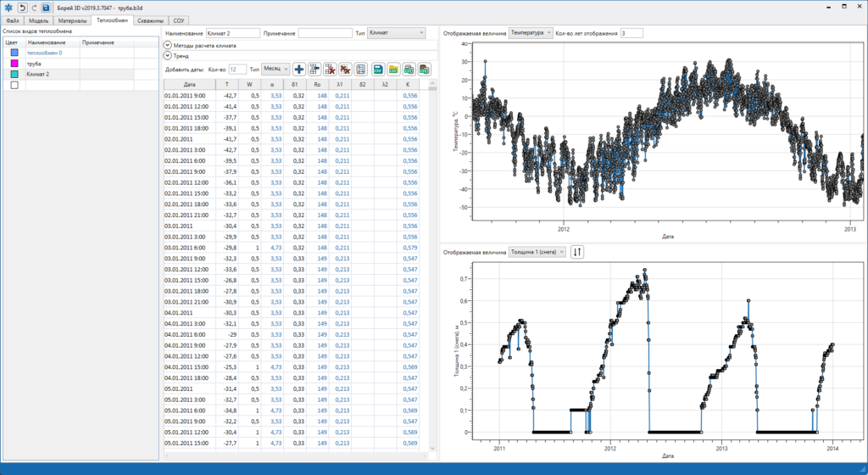The height and width of the screenshot is (475, 868).
Task: Click the Кол-во field showing 12
Action: click(x=237, y=70)
